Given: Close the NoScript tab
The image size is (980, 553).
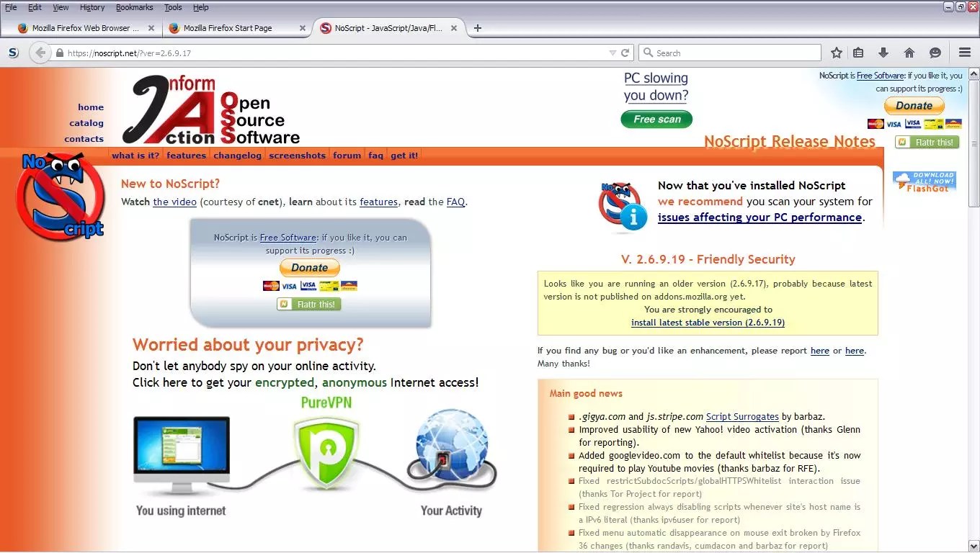Looking at the screenshot, I should tap(454, 28).
